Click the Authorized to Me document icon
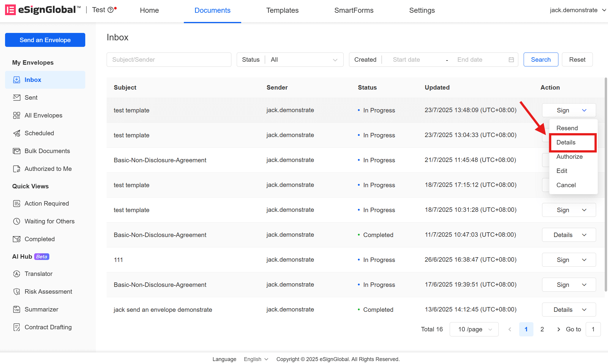 tap(17, 169)
